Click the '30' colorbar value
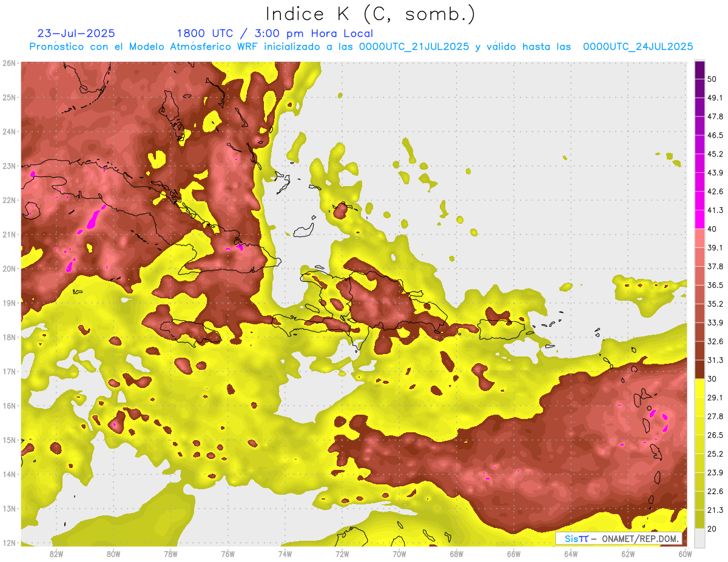The image size is (728, 562). pyautogui.click(x=713, y=379)
